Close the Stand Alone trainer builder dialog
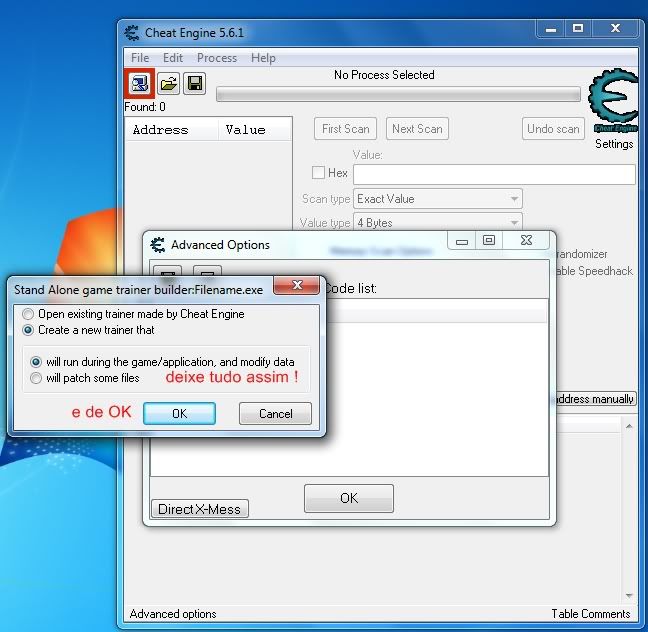The width and height of the screenshot is (648, 632). (x=296, y=287)
